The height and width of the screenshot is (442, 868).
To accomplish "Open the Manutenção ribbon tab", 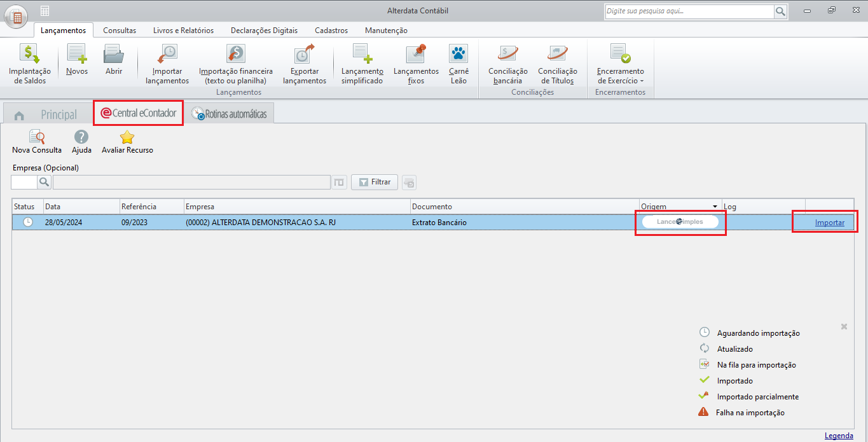I will point(386,30).
